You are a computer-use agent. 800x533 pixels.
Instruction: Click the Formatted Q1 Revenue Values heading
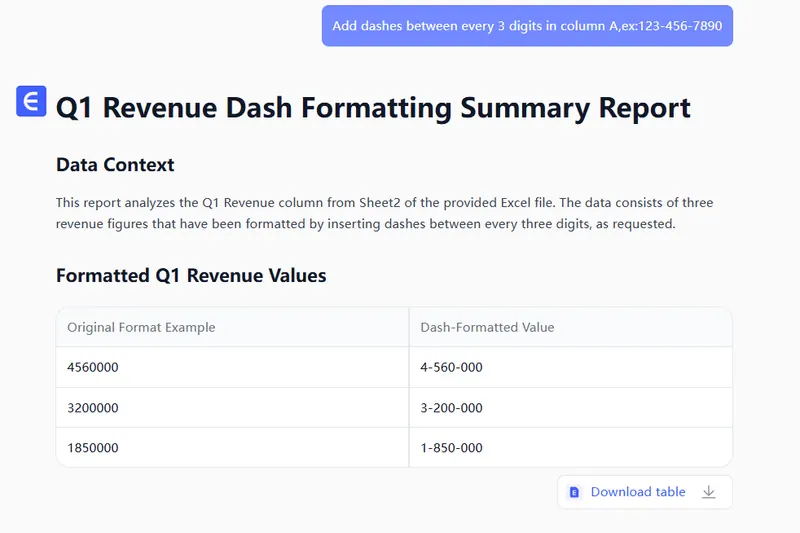tap(191, 275)
